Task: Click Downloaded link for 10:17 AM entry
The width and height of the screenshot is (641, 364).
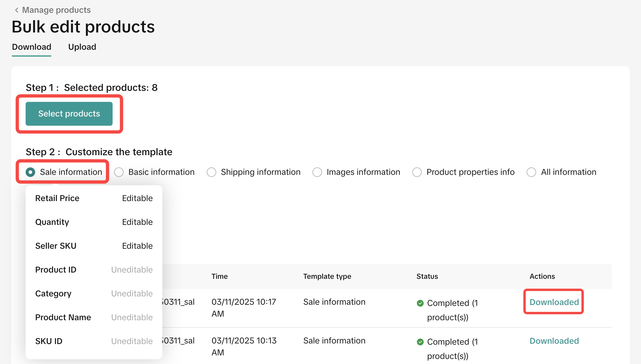Action: [x=554, y=302]
